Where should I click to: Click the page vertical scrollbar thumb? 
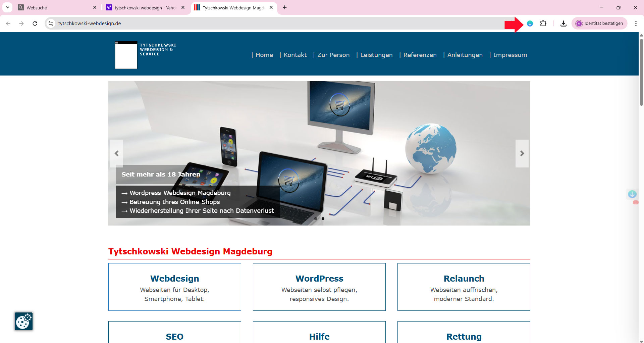pos(641,72)
